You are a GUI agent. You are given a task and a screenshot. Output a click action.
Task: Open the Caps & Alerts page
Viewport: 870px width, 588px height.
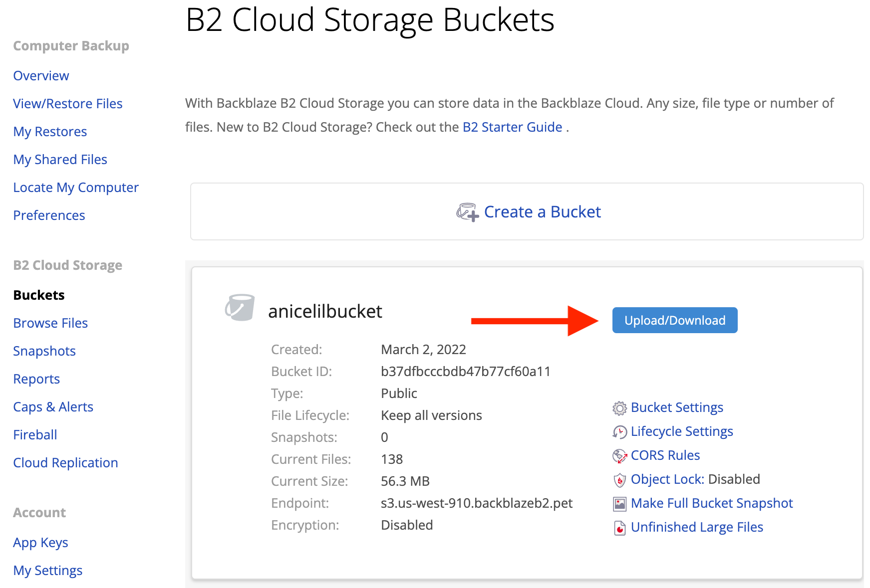tap(53, 407)
